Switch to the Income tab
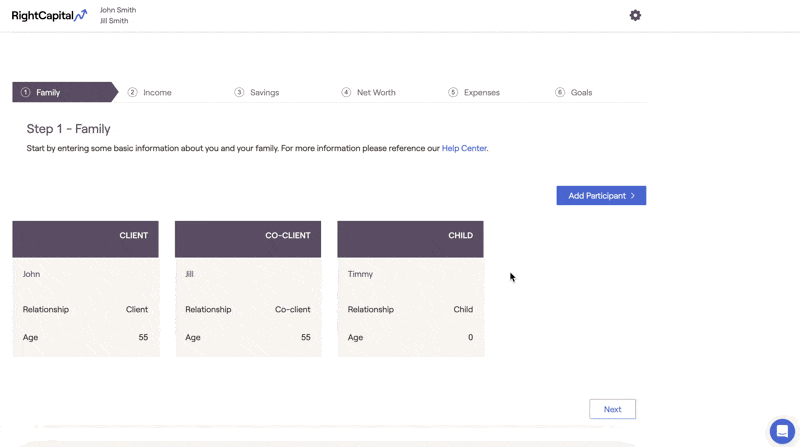Screen dimensions: 800x447 pyautogui.click(x=157, y=92)
